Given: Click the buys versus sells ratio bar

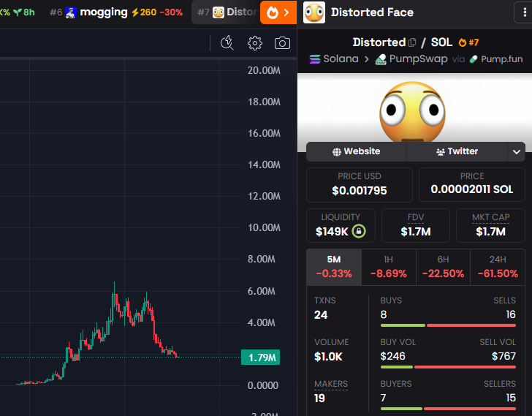Looking at the screenshot, I should (448, 325).
